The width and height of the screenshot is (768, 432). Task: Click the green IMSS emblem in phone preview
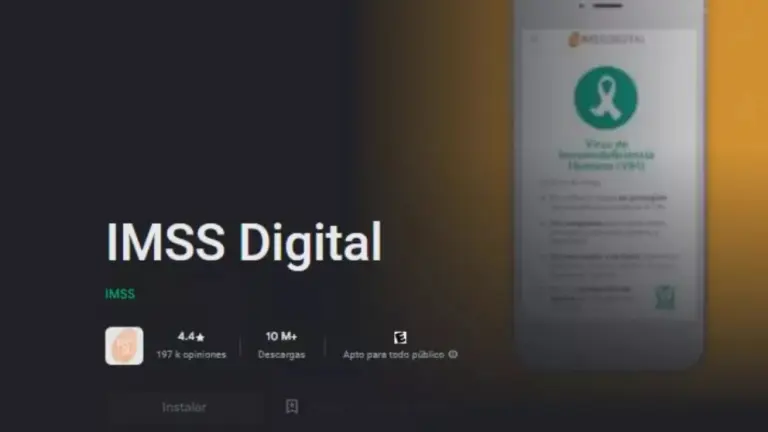coord(665,297)
